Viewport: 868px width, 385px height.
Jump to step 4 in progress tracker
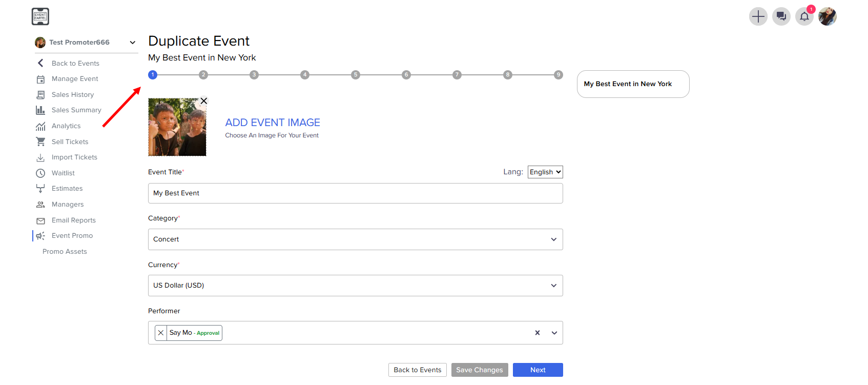pos(305,75)
